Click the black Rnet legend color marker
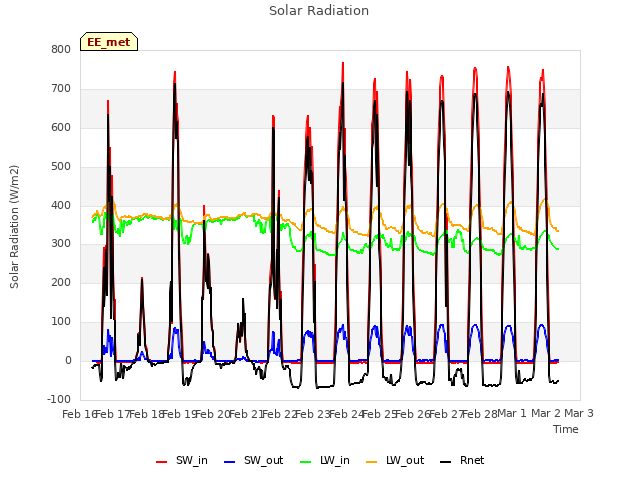Viewport: 640px width, 480px height. click(x=446, y=462)
